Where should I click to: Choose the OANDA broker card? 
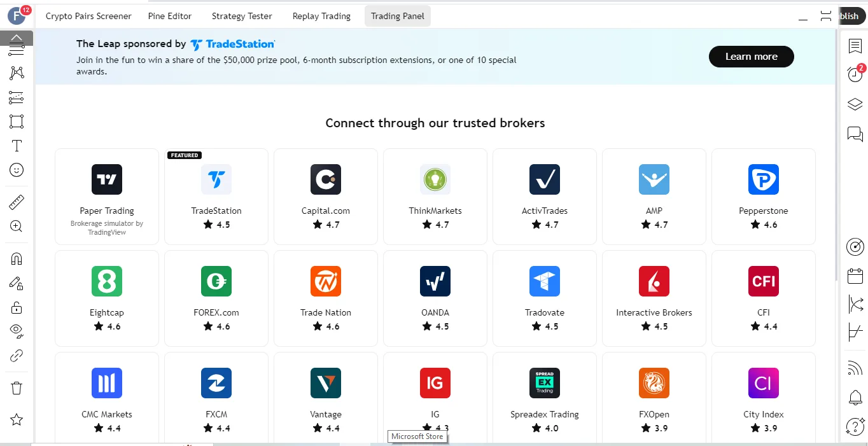(x=435, y=298)
